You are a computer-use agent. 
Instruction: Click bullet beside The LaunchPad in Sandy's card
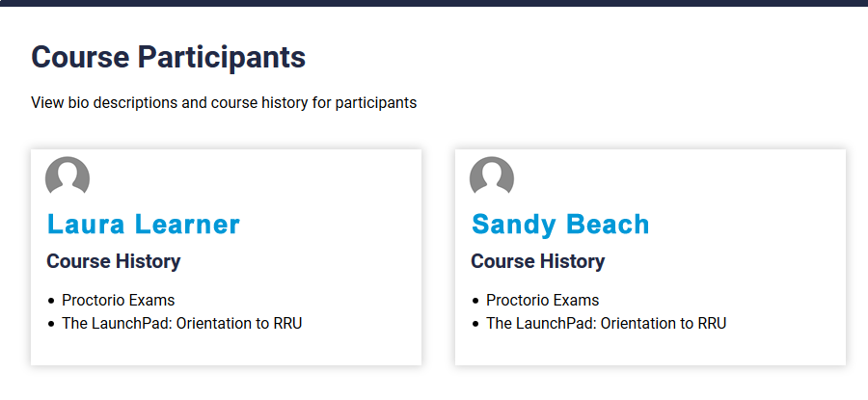pos(475,324)
